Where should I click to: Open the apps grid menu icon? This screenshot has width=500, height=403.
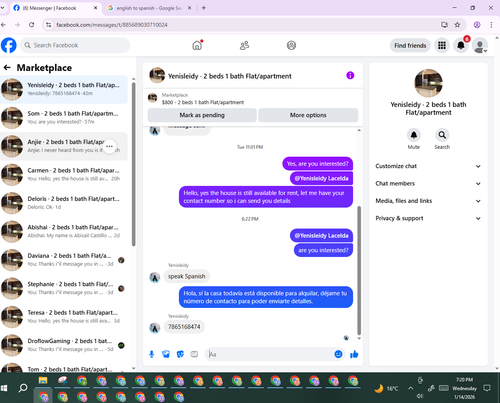(x=442, y=45)
